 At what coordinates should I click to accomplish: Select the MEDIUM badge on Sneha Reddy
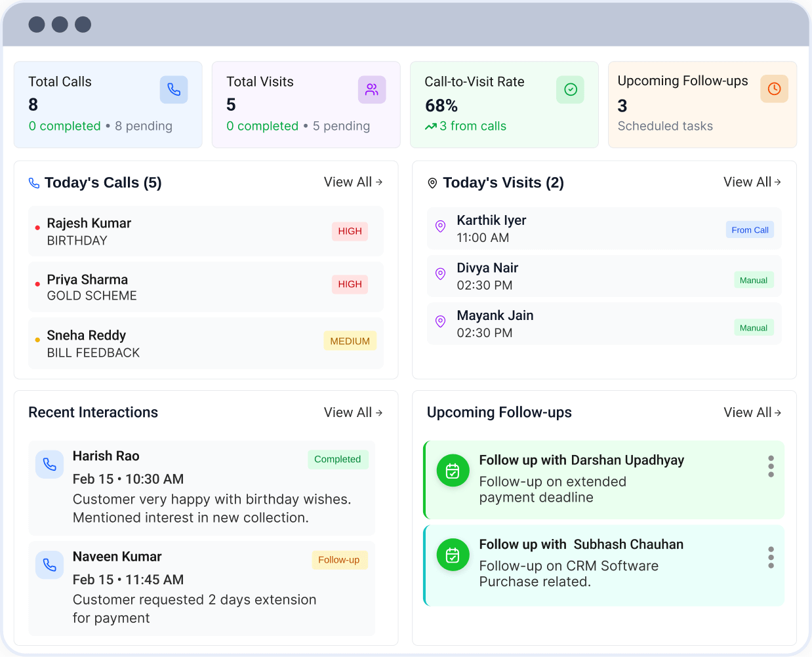tap(350, 341)
